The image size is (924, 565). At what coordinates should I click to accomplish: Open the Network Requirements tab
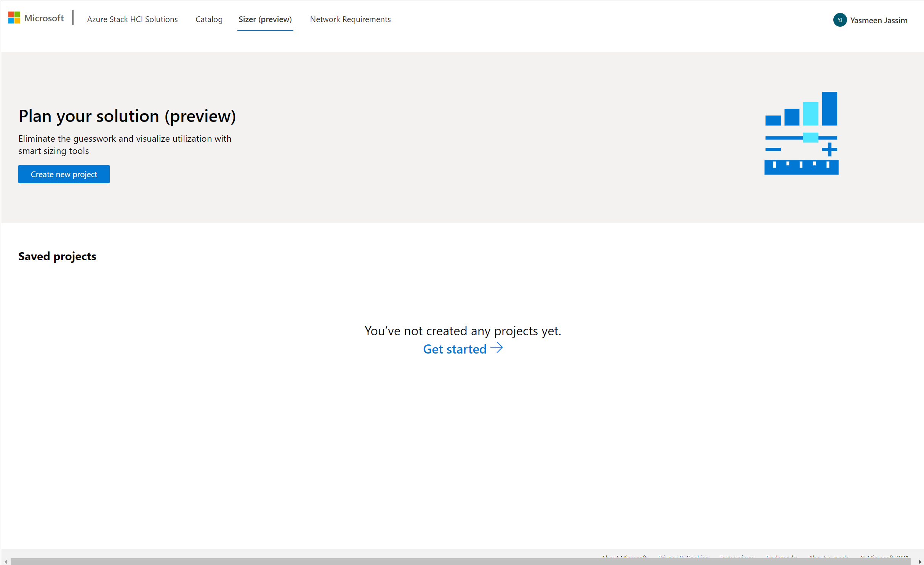coord(350,19)
